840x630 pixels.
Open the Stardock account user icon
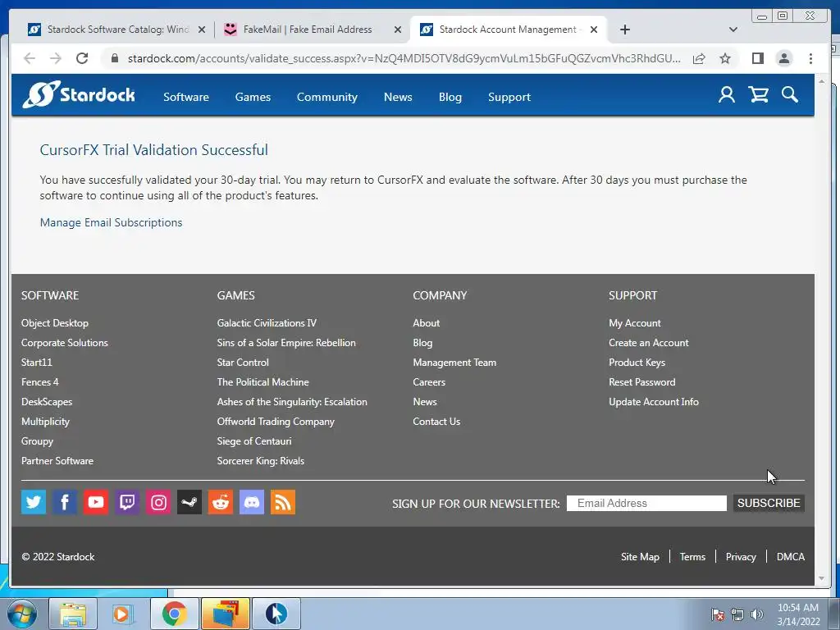727,95
